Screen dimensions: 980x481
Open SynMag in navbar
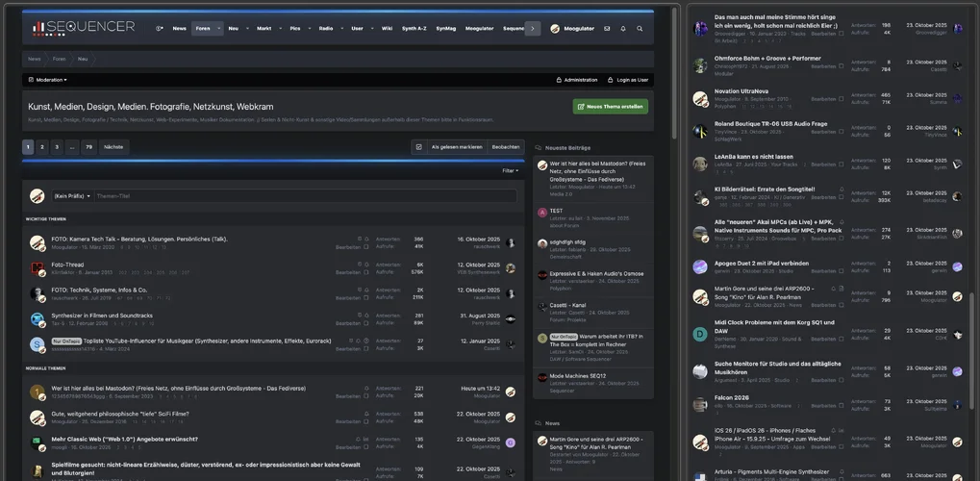[x=445, y=29]
